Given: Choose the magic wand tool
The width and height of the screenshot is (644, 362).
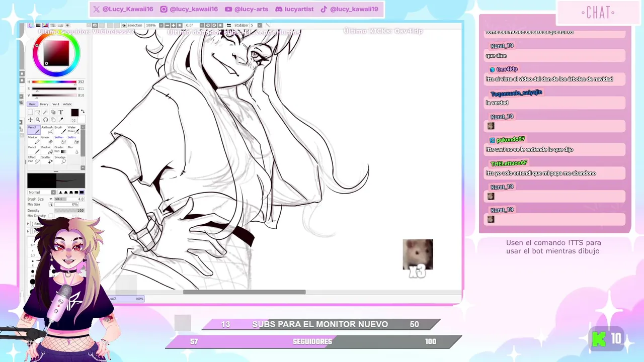Looking at the screenshot, I should point(45,112).
